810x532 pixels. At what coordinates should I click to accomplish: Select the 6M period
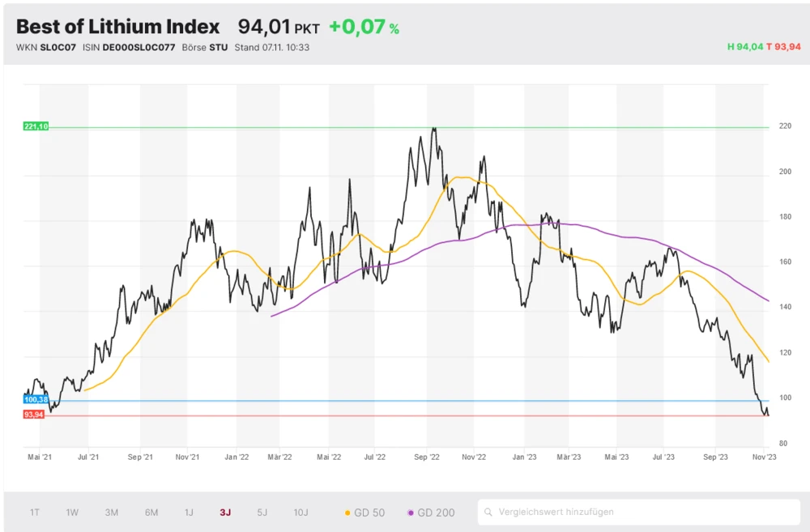[x=150, y=512]
